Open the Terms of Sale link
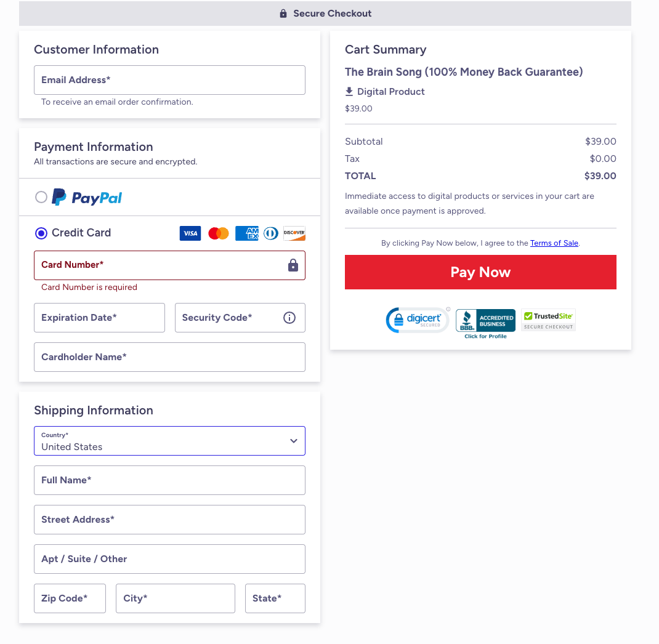Screen dimensions: 659x644 (x=554, y=243)
